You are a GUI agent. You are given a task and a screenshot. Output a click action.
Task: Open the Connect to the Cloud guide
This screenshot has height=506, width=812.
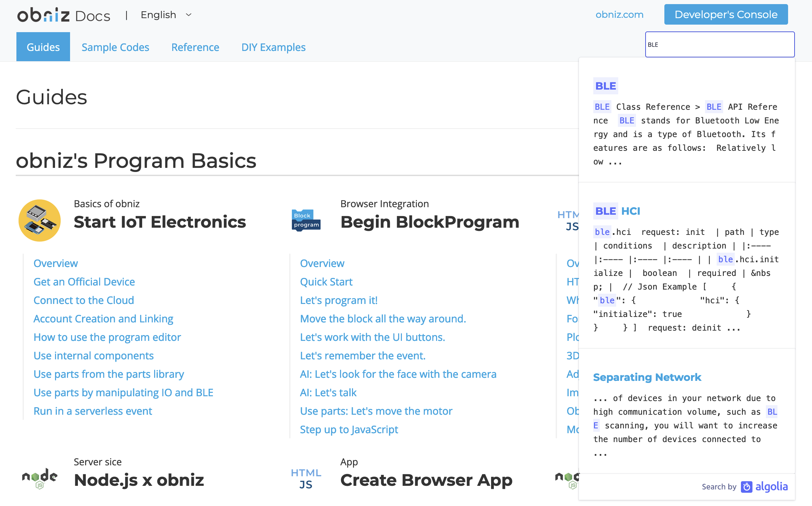(84, 300)
